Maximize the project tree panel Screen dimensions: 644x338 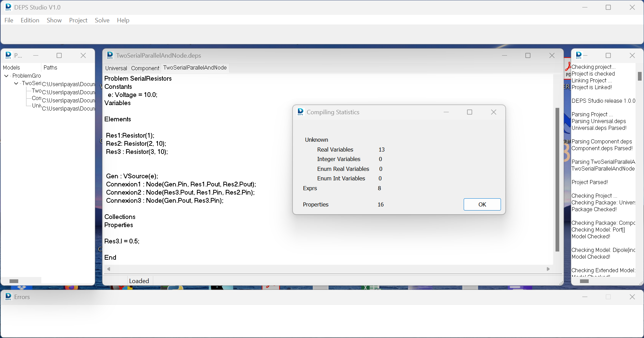click(59, 56)
